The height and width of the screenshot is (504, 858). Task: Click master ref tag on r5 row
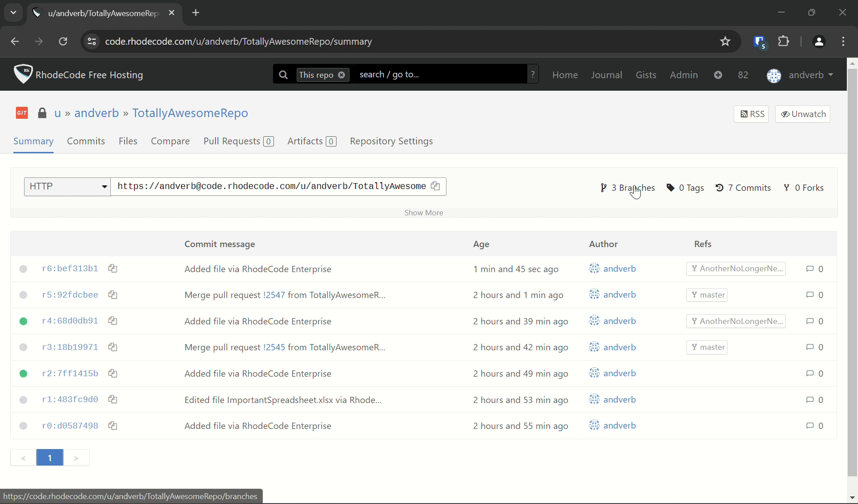click(x=707, y=295)
